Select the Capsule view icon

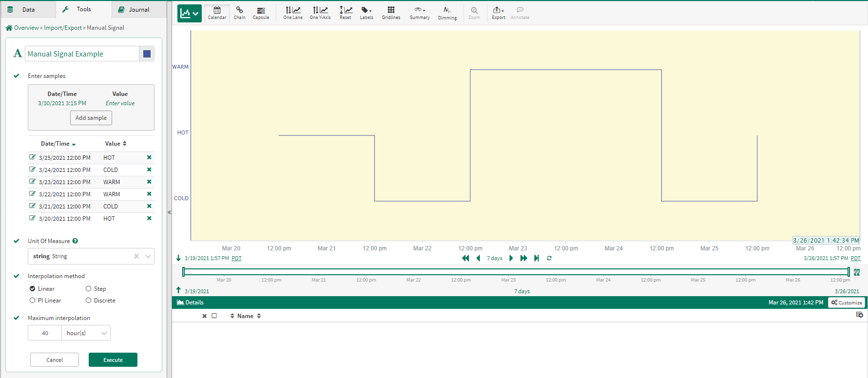point(261,13)
